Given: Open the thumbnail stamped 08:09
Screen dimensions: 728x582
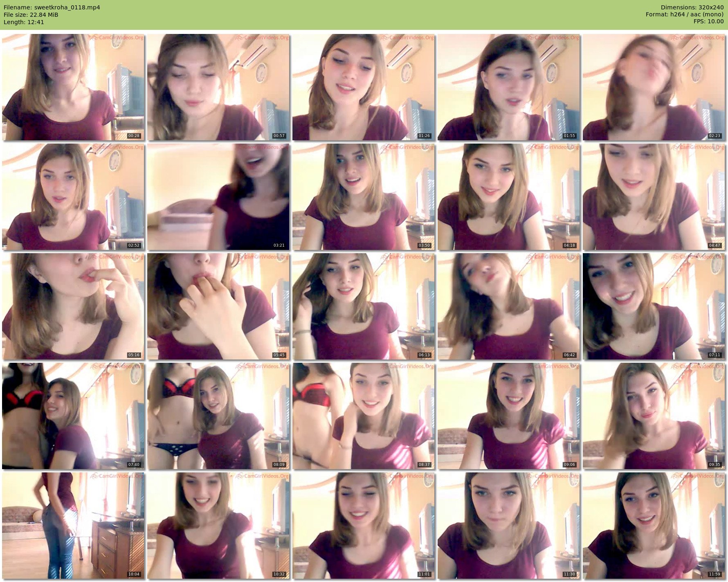Looking at the screenshot, I should coord(218,416).
